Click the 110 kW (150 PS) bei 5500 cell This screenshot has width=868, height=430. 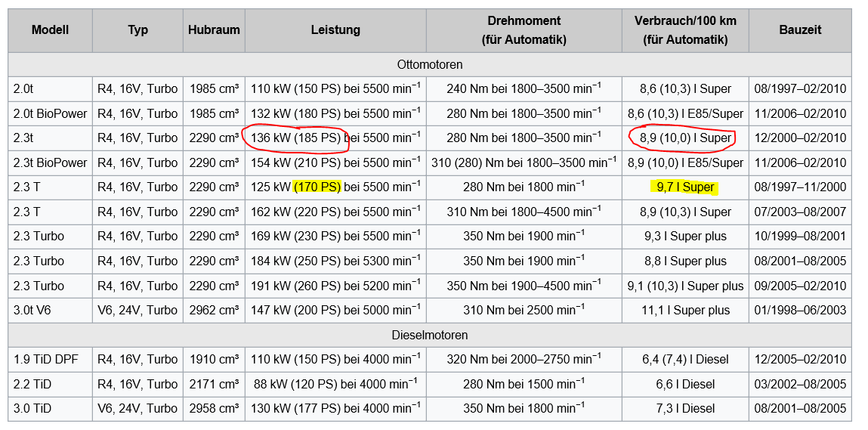tap(335, 89)
